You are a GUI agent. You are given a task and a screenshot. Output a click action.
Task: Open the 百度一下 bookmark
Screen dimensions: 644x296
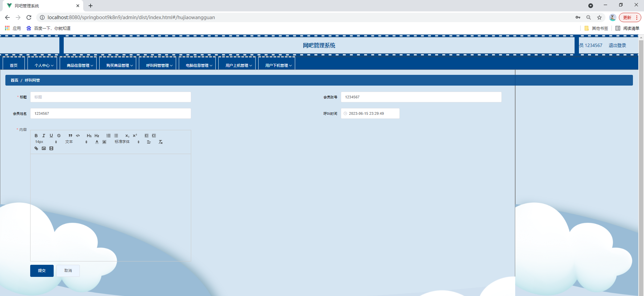click(x=49, y=28)
